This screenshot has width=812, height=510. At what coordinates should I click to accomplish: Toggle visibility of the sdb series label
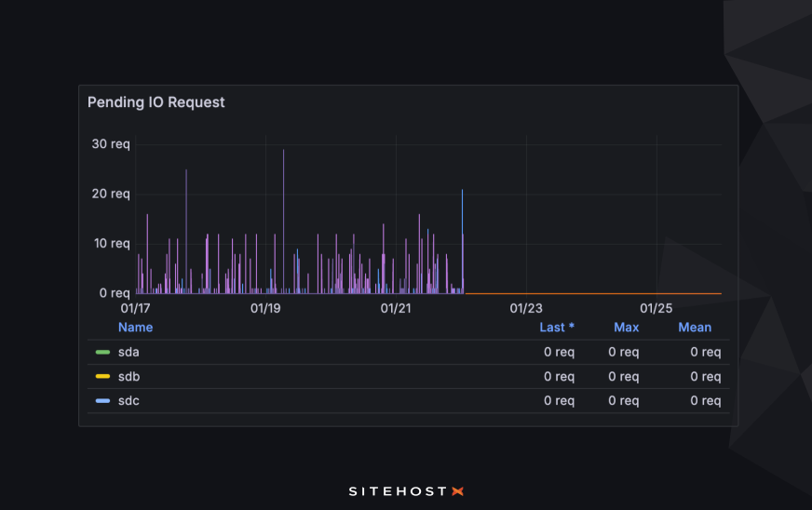(x=129, y=377)
